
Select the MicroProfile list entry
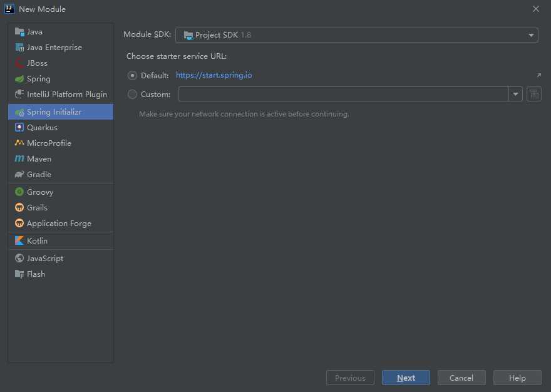(61, 143)
